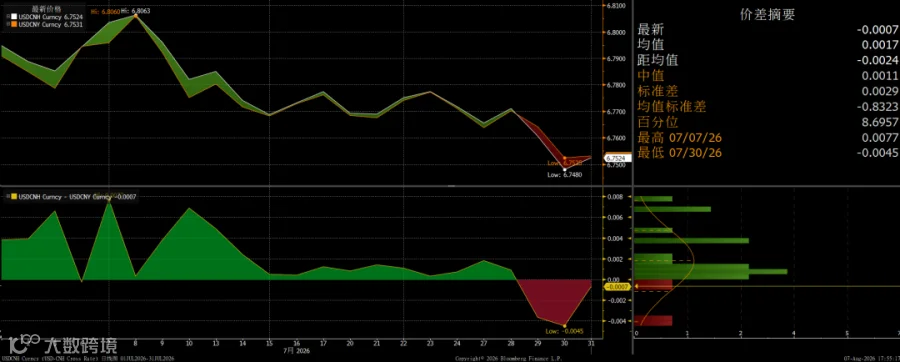
Task: Click the 最高 07/07/26 summary row
Action: [767, 137]
